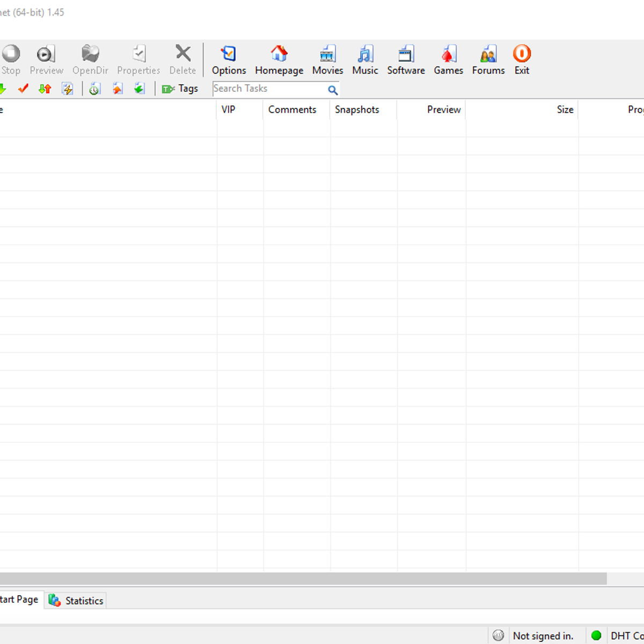Image resolution: width=644 pixels, height=644 pixels.
Task: Sort tasks by Comments column
Action: (x=292, y=109)
